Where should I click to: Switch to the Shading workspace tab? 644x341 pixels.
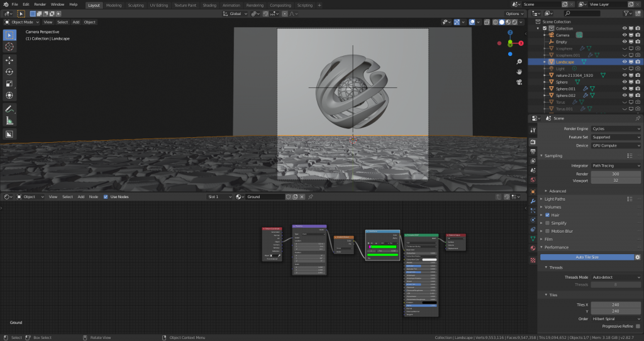(209, 5)
